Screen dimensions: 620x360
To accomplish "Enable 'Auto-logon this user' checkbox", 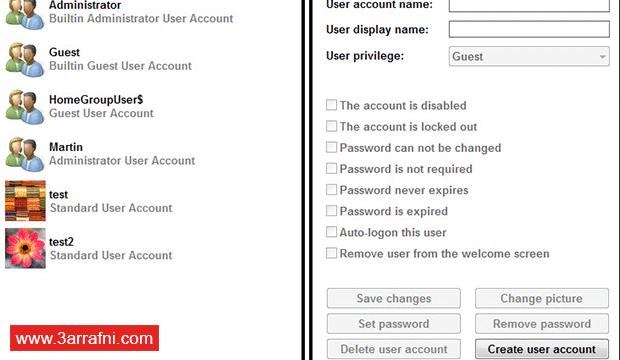I will (x=331, y=232).
